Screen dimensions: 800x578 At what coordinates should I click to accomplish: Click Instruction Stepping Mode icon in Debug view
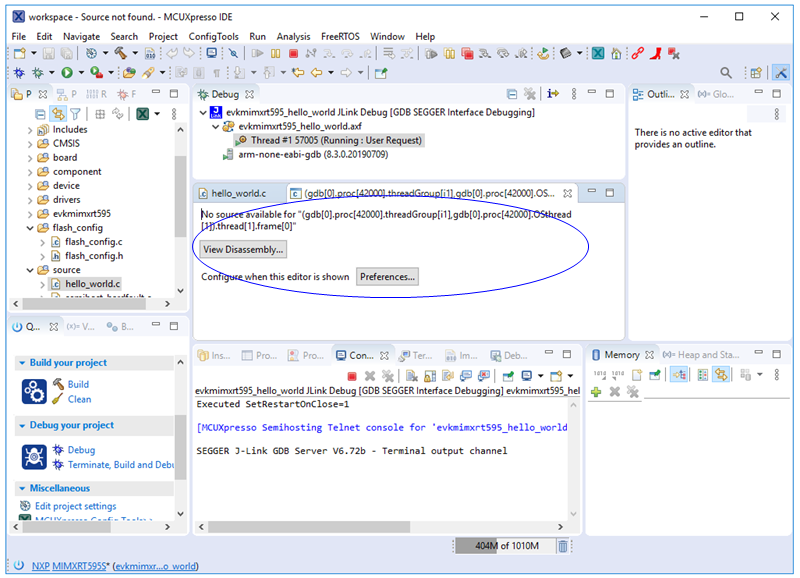pyautogui.click(x=553, y=94)
